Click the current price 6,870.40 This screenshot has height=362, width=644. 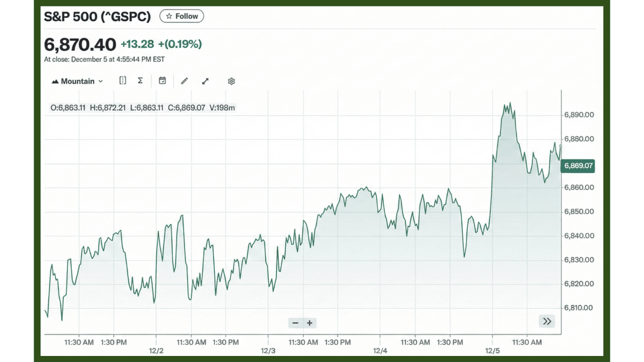click(x=79, y=44)
